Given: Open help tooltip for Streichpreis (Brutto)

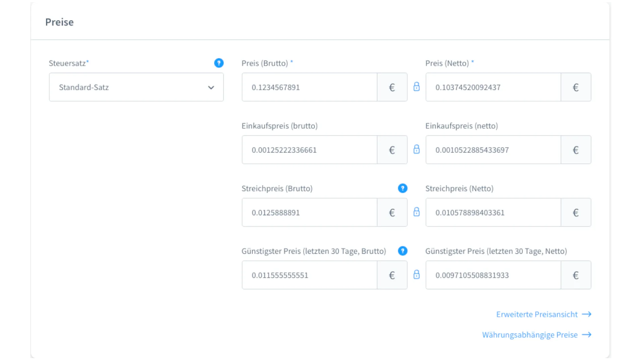Looking at the screenshot, I should click(402, 188).
